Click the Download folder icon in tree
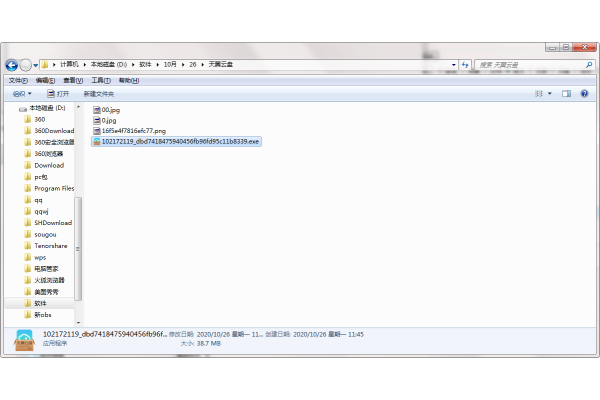Viewport: 600px width, 400px height. [28, 165]
